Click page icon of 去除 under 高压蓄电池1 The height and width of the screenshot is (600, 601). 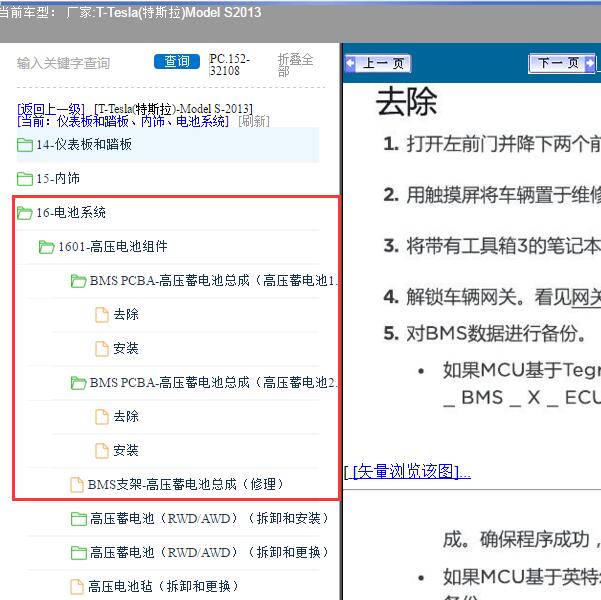point(102,315)
